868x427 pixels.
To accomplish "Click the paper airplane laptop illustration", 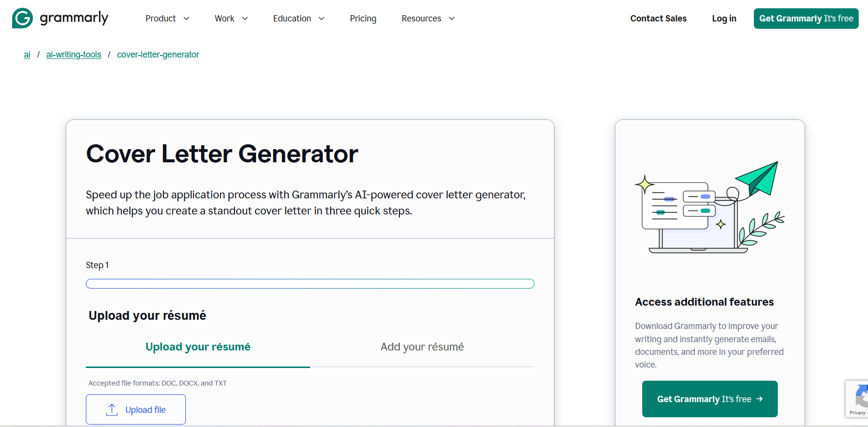I will click(x=710, y=207).
